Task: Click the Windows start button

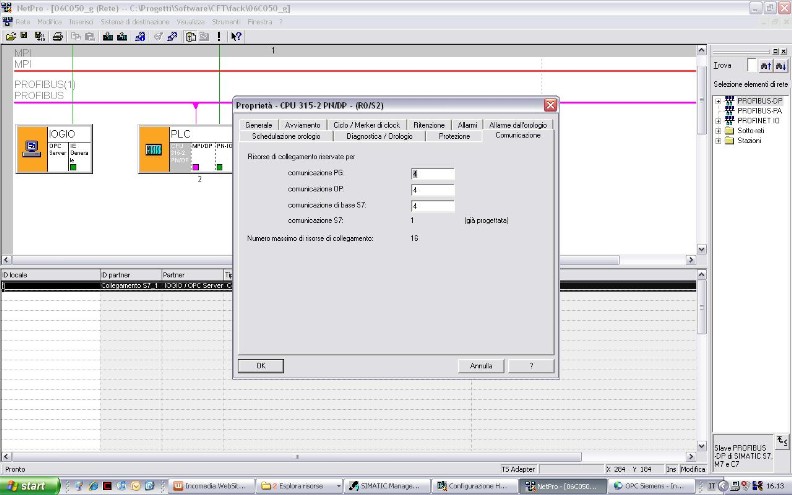Action: coord(29,486)
